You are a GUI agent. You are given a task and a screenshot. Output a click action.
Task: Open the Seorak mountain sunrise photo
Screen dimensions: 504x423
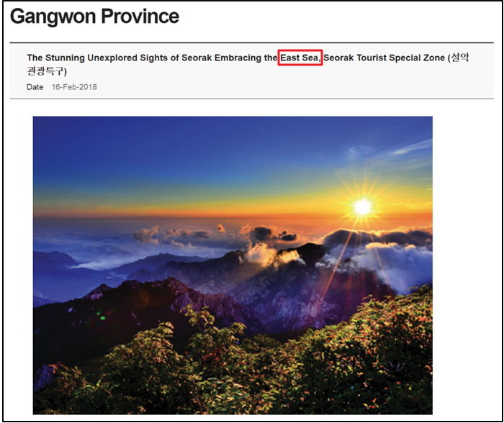[x=233, y=265]
